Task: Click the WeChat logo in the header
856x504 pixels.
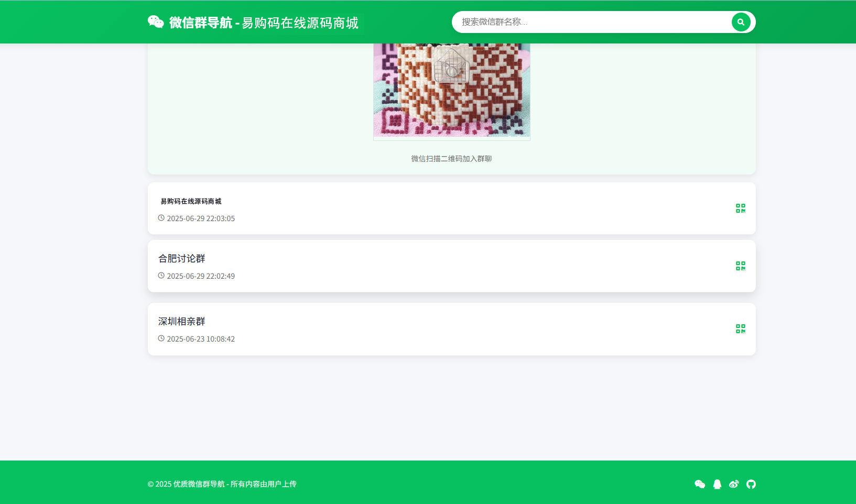Action: [156, 22]
